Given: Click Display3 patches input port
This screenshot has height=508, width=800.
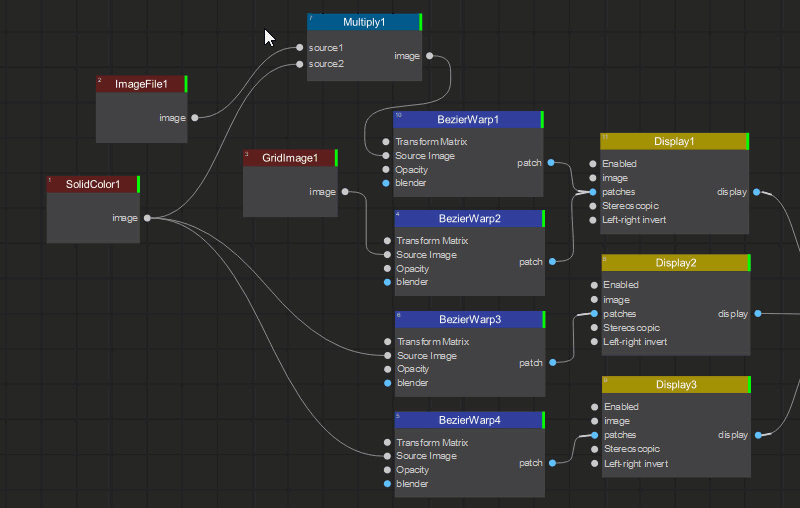Looking at the screenshot, I should click(x=594, y=435).
